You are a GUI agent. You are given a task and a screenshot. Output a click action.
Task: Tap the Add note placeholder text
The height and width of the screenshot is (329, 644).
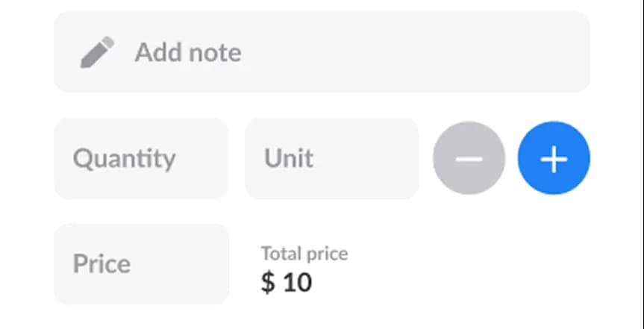point(187,52)
